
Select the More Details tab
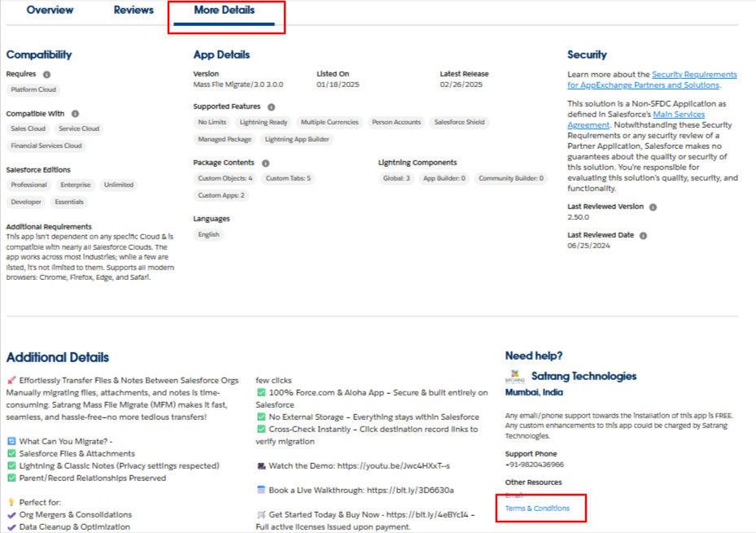(x=225, y=10)
